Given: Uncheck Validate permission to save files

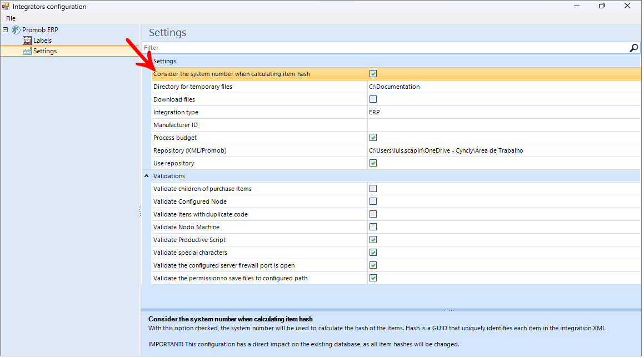Looking at the screenshot, I should point(373,278).
